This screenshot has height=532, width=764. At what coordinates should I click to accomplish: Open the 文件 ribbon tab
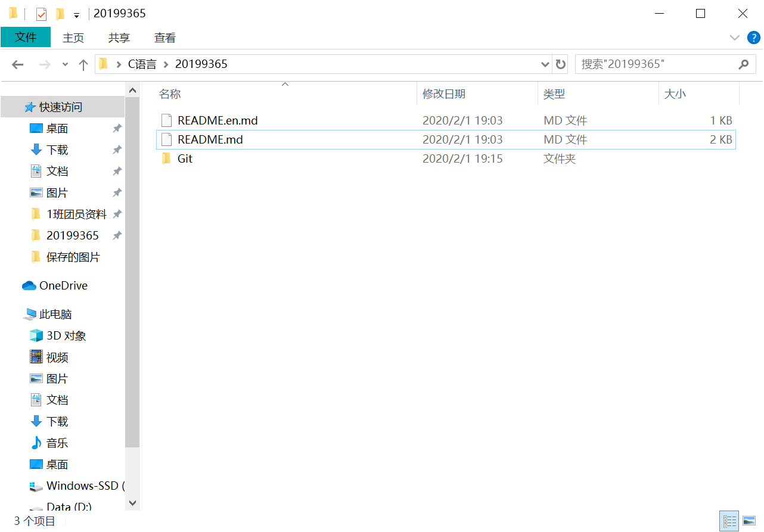tap(26, 37)
